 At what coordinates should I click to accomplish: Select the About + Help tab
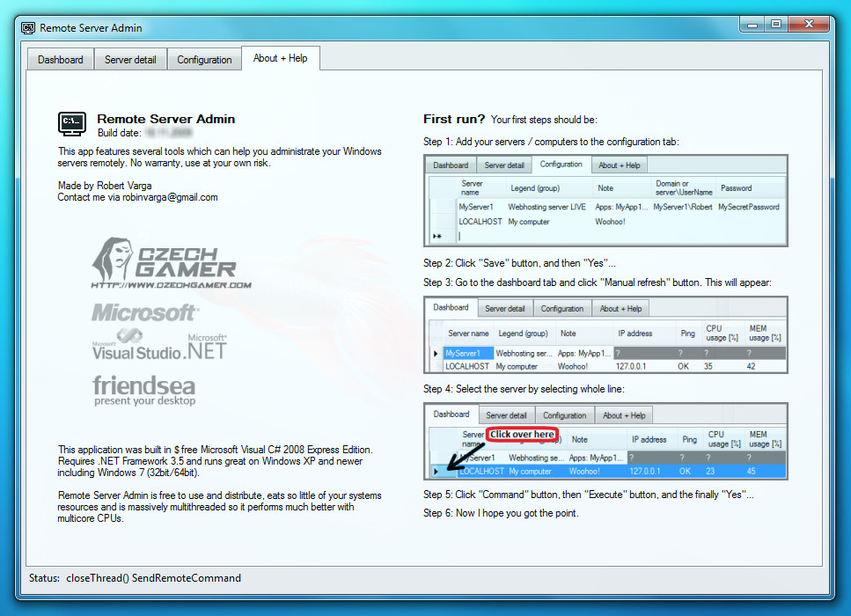click(280, 58)
